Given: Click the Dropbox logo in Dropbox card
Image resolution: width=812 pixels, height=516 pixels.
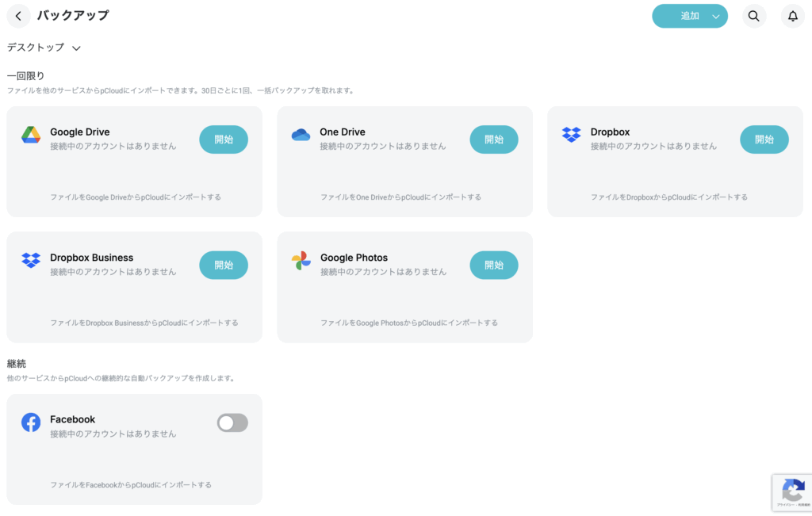Looking at the screenshot, I should pyautogui.click(x=571, y=135).
